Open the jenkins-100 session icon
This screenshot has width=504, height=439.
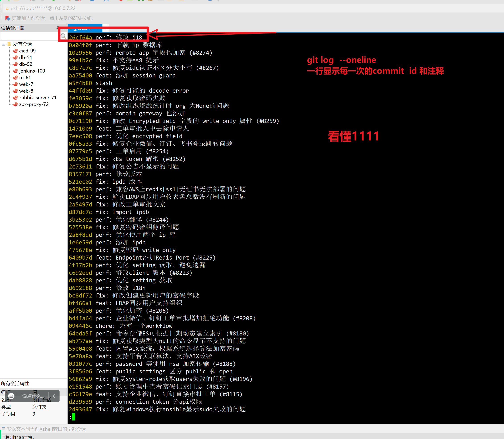tap(15, 71)
